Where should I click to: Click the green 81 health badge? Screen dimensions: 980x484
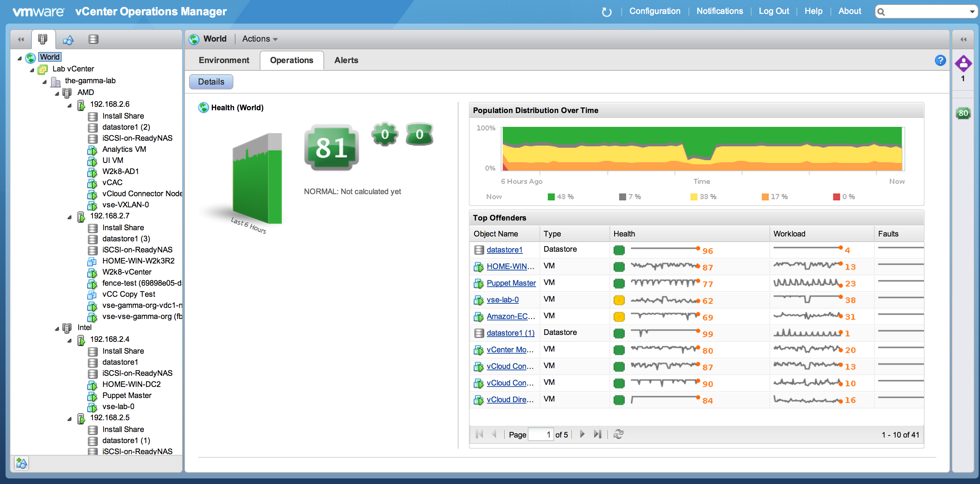pos(331,147)
